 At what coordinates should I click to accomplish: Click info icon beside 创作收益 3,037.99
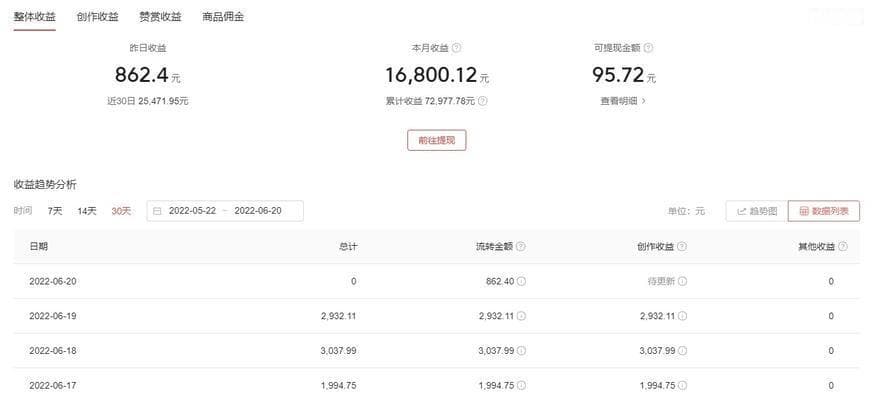point(682,351)
